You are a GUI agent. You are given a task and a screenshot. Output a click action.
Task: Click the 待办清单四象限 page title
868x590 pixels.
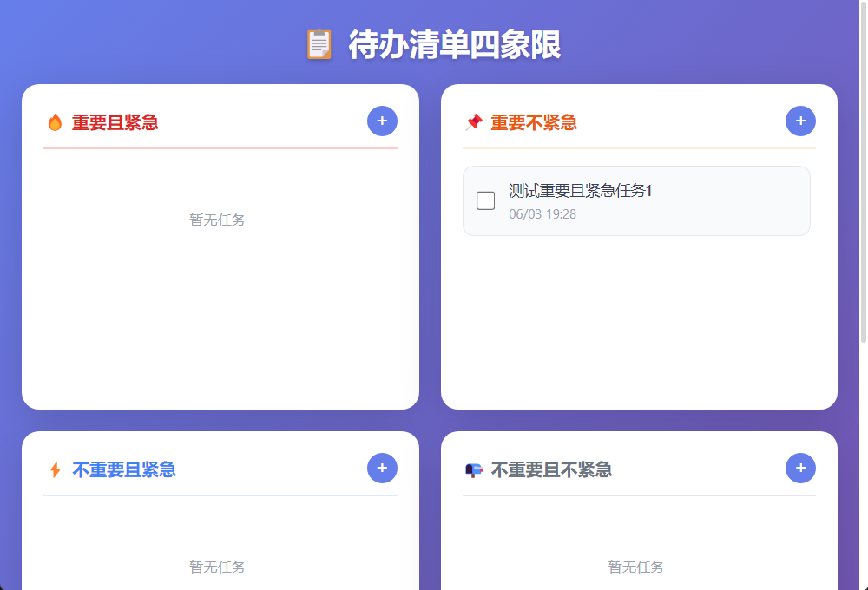455,44
